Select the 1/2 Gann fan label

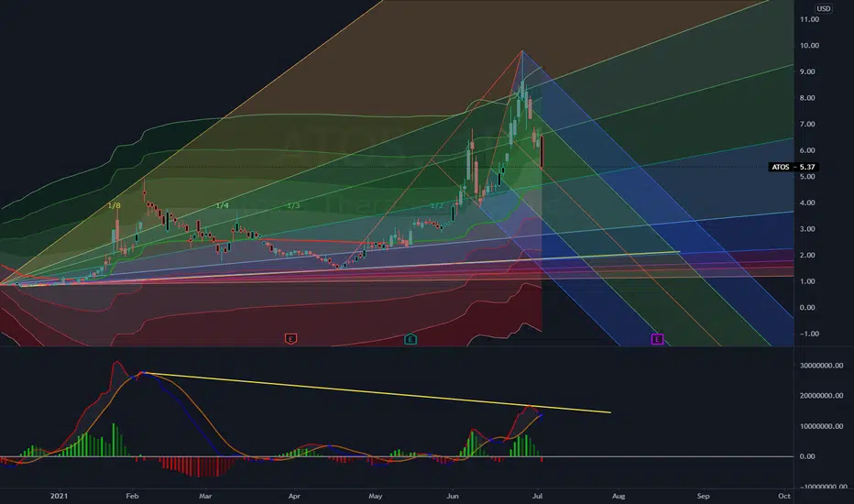pyautogui.click(x=437, y=205)
